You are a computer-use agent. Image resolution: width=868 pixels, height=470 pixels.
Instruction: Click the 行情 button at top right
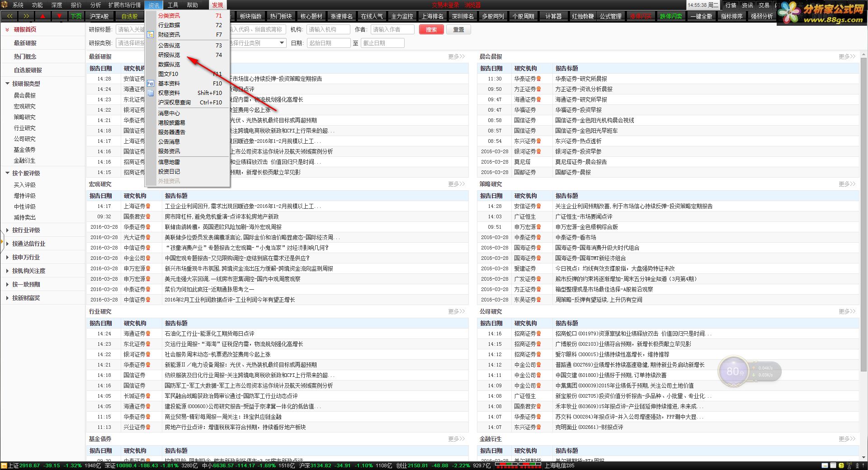click(731, 5)
